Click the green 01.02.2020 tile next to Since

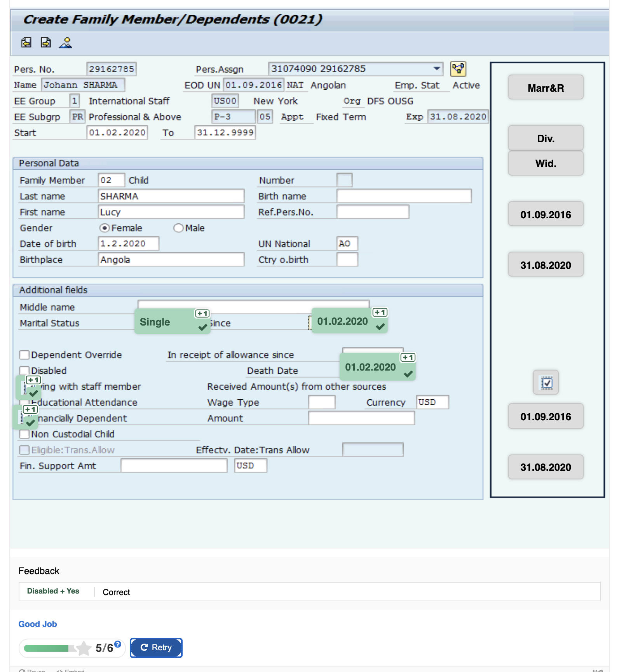349,320
